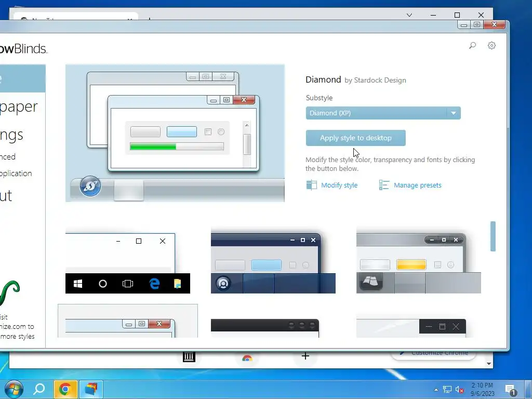
Task: Open the per Application item in sidebar
Action: [16, 174]
